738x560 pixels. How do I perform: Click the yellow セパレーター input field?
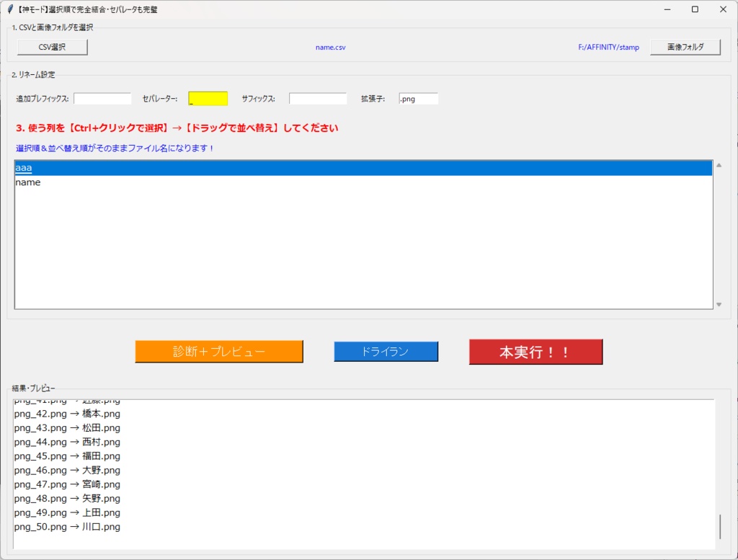208,98
